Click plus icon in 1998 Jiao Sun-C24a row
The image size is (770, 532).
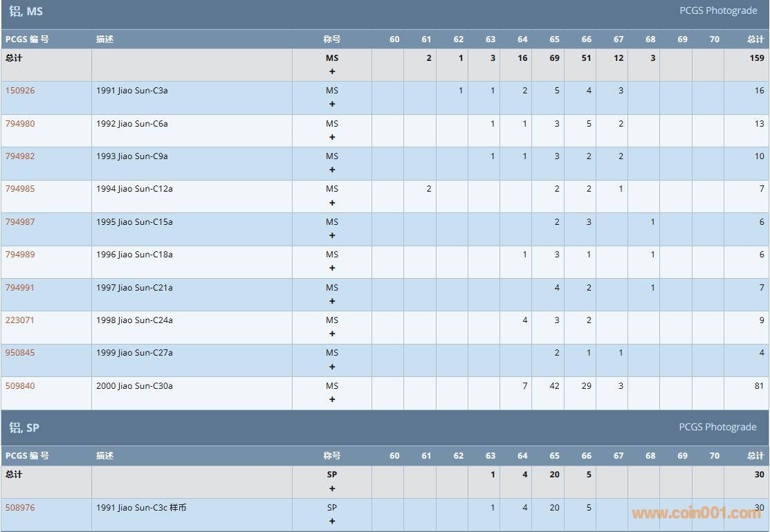pos(332,333)
